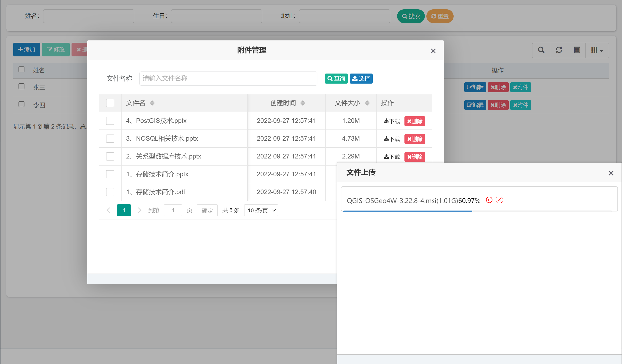Open the 10 条/页 page size dropdown
Image resolution: width=622 pixels, height=364 pixels.
(x=261, y=210)
